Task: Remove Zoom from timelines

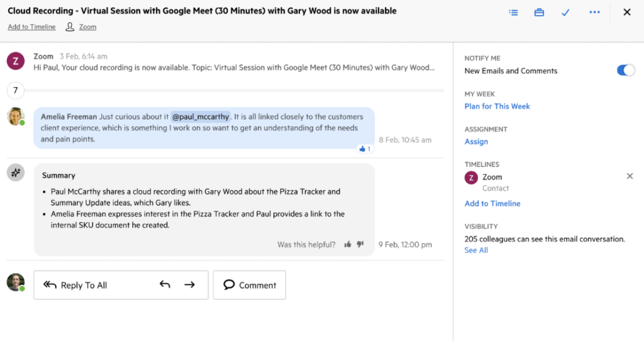Action: coord(630,176)
